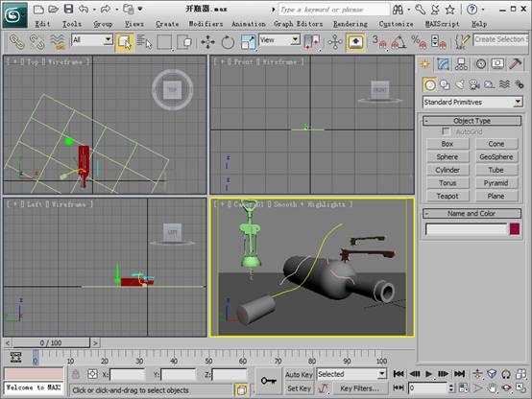Viewport: 532px width, 399px height.
Task: Click the Help question mark icon
Action: click(x=472, y=10)
